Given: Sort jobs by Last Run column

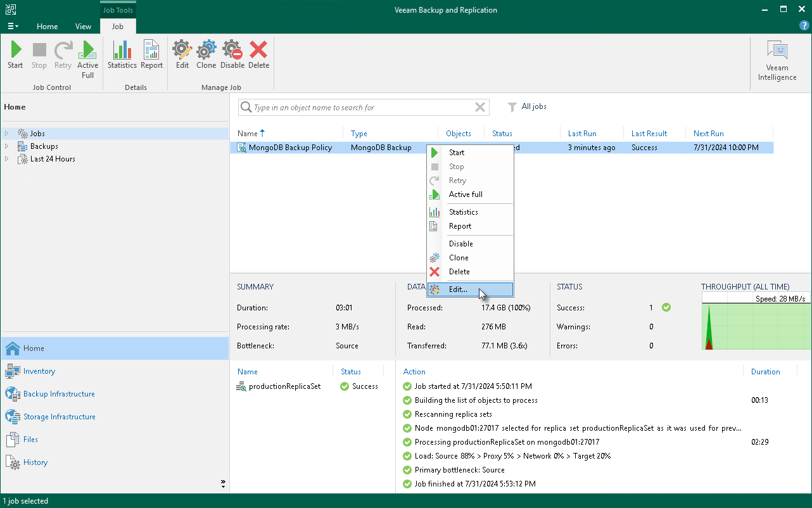Looking at the screenshot, I should (582, 134).
